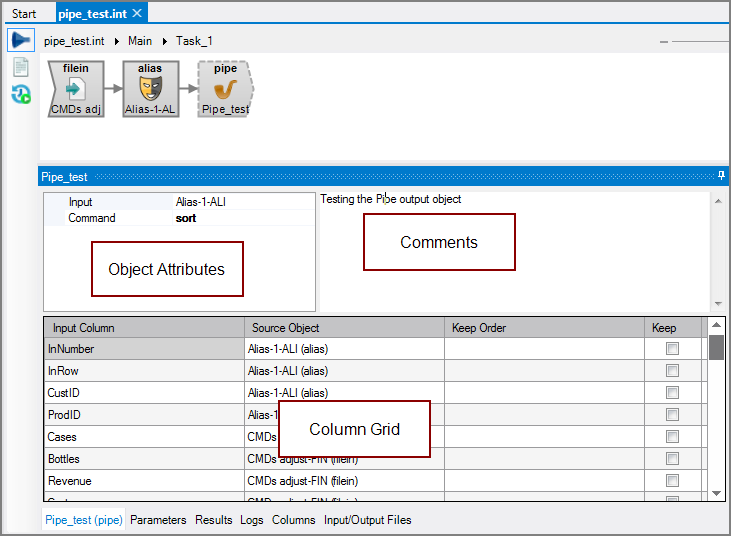Select the filein CMDs adj node
Viewport: 731px width, 536px height.
(x=76, y=89)
